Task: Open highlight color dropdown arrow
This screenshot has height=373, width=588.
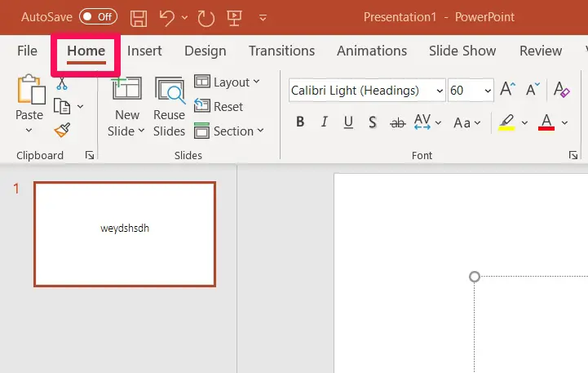Action: [524, 122]
